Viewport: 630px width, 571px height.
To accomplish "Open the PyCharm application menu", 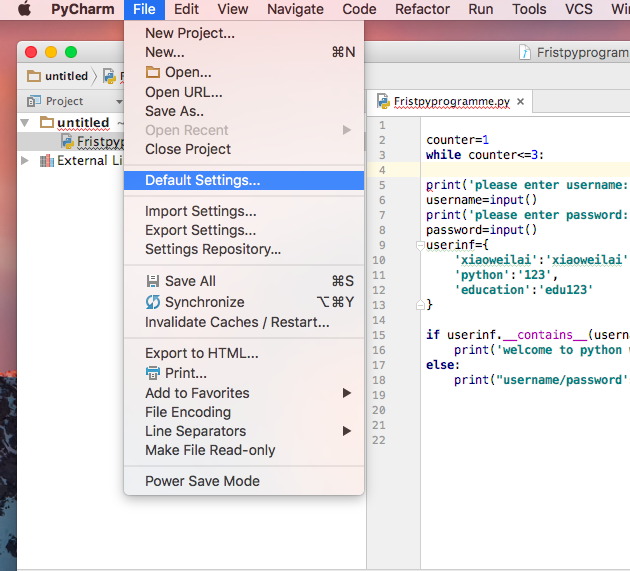I will click(83, 9).
